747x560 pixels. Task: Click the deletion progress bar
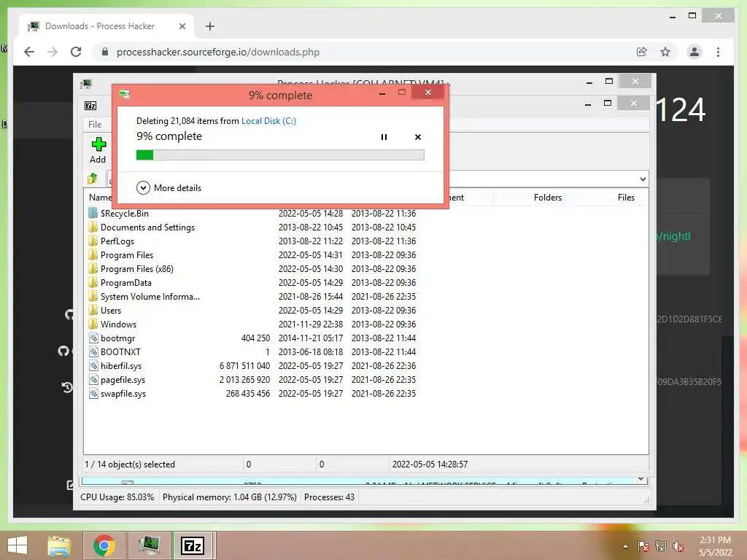(280, 155)
